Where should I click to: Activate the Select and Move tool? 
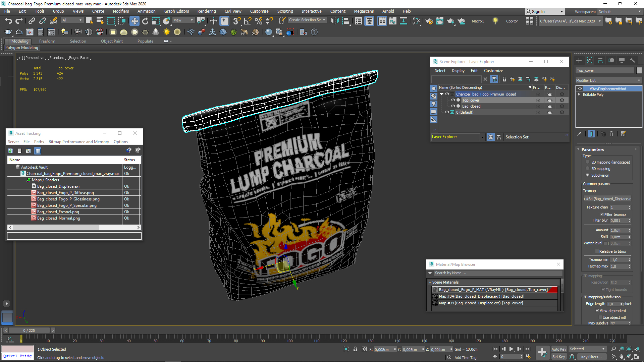[134, 21]
